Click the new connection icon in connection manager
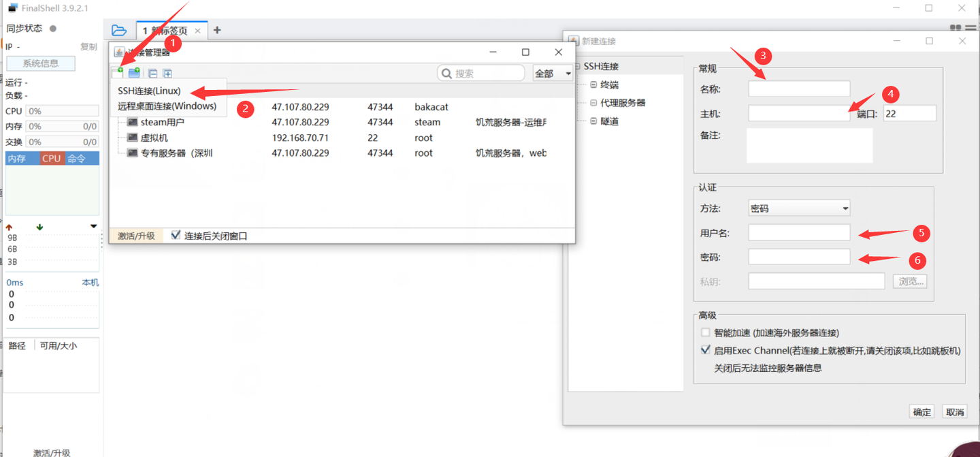The image size is (980, 457). click(118, 73)
